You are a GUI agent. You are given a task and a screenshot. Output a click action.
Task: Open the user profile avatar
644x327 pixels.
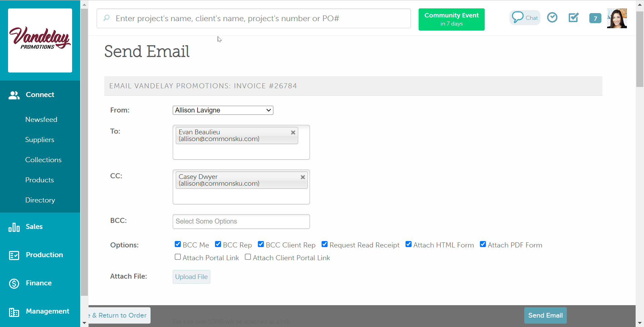pos(616,18)
